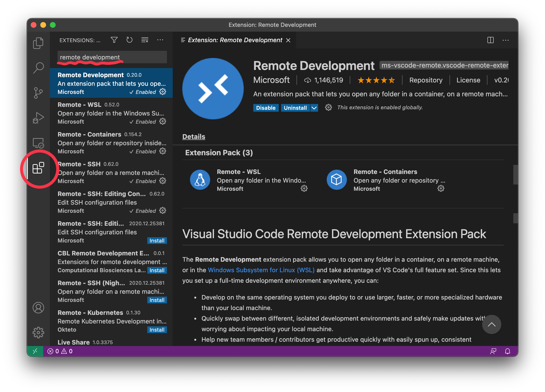Expand the Uninstall dropdown arrow
545x392 pixels.
point(314,108)
